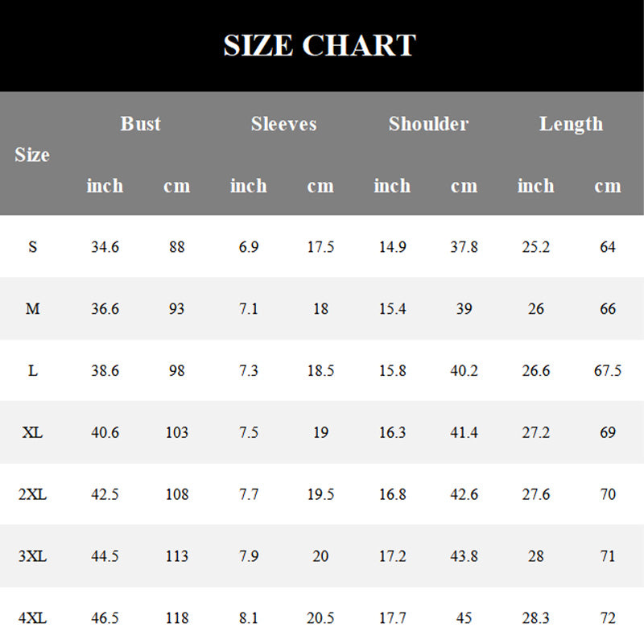Click the 34.6 inch bust value
This screenshot has height=644, width=644.
(x=105, y=247)
